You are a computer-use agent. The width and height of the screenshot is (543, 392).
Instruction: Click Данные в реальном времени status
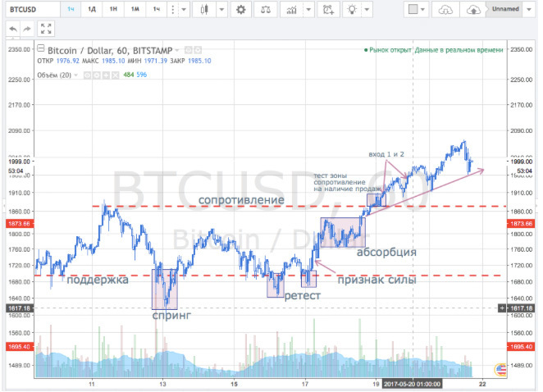point(459,50)
